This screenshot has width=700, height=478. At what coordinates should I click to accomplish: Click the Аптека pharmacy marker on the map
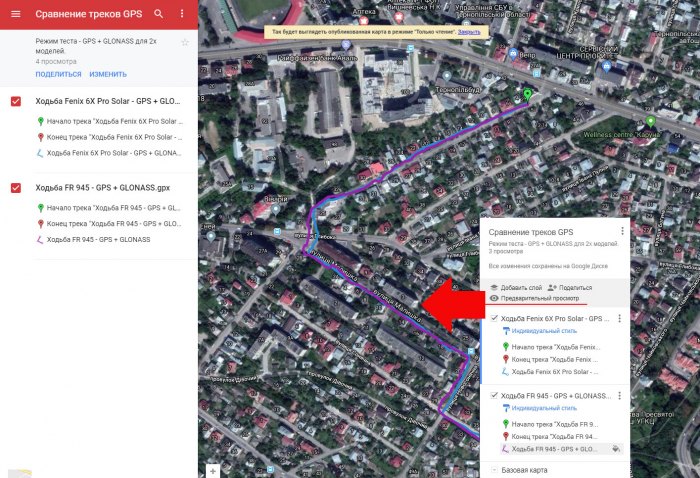point(363,20)
